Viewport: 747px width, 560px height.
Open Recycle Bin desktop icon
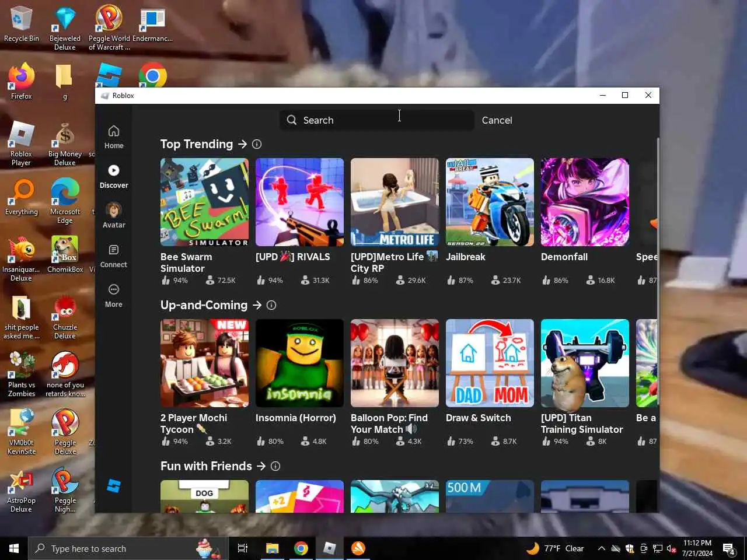tap(22, 24)
